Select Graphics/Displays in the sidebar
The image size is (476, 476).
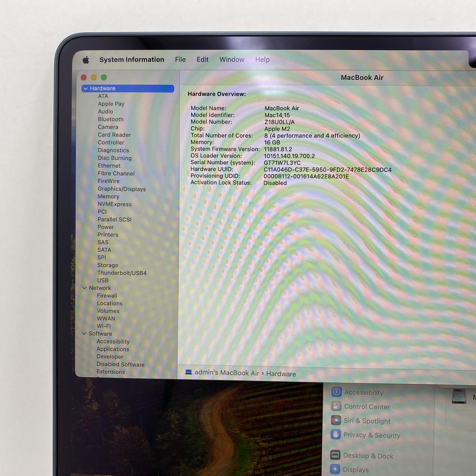[x=122, y=189]
